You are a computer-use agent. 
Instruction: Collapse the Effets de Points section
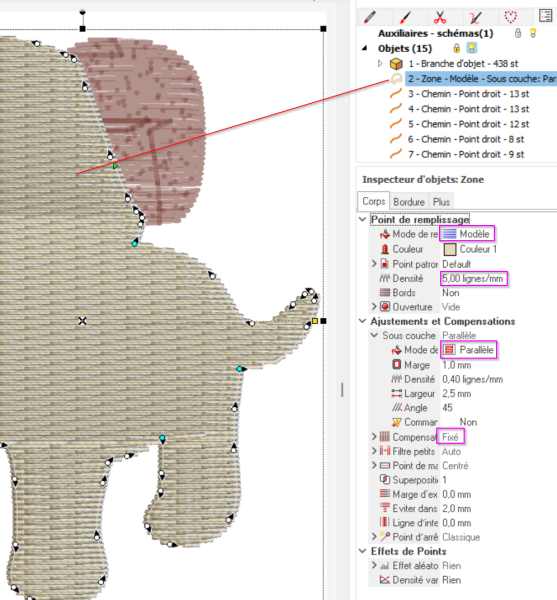[x=363, y=551]
